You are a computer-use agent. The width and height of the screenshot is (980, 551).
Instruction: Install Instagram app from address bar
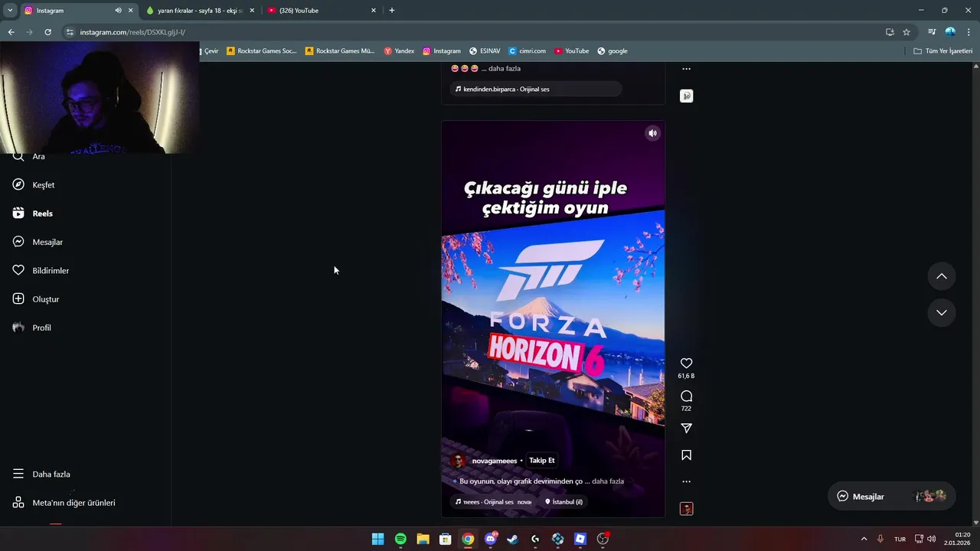(x=890, y=32)
